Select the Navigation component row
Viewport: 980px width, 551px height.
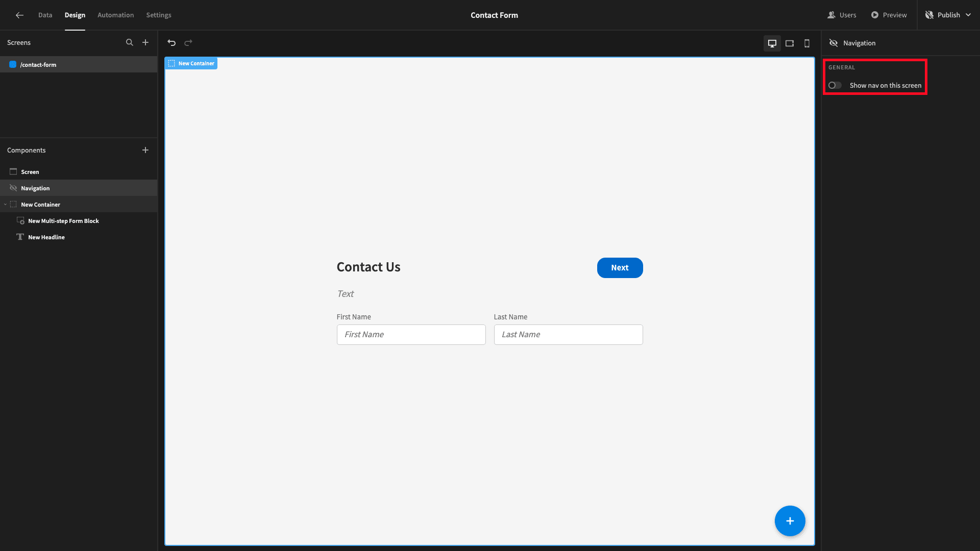[x=79, y=188]
